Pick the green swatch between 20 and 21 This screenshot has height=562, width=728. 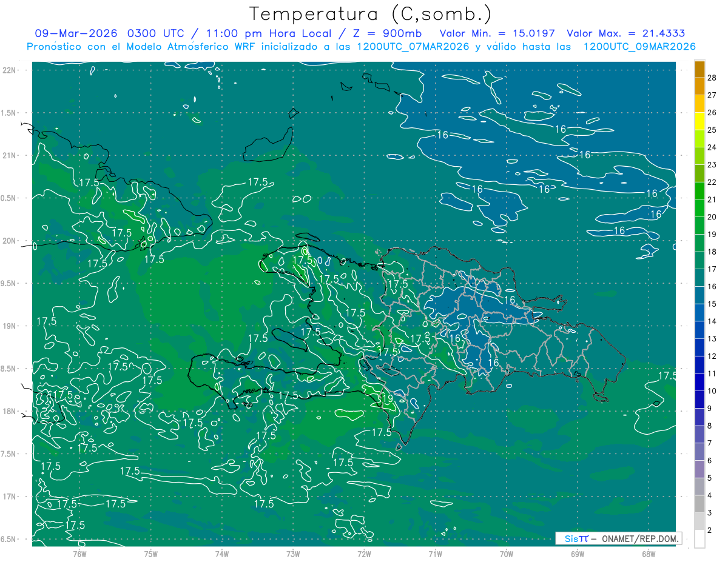click(x=699, y=208)
